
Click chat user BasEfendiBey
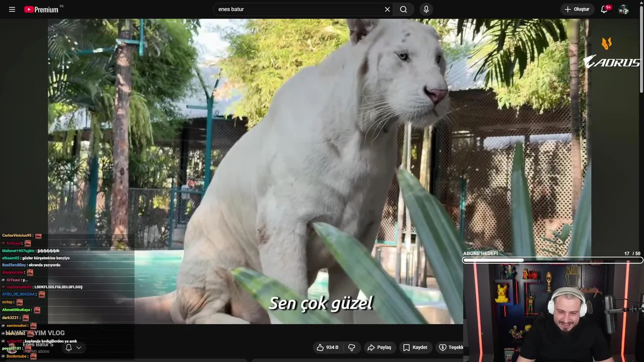click(14, 265)
